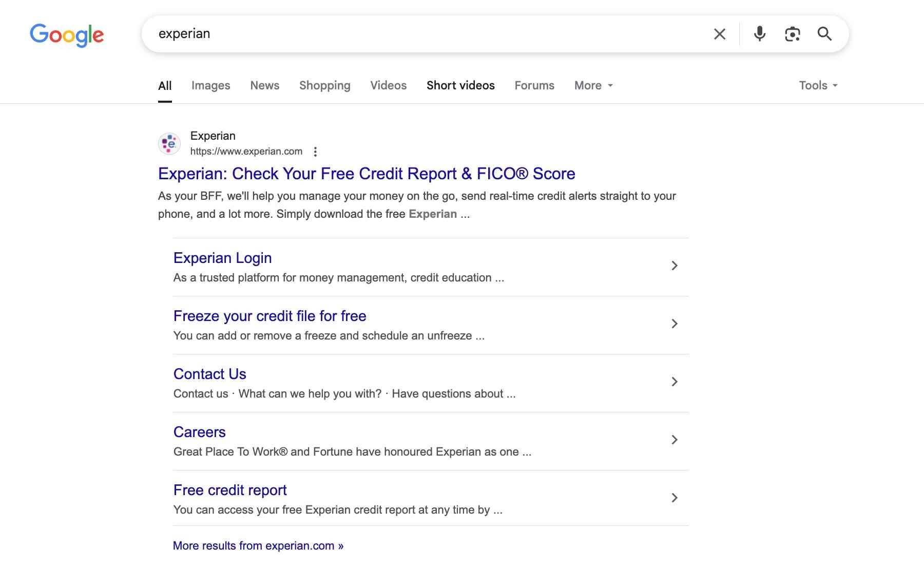Open the Careers sitelink
The height and width of the screenshot is (565, 924).
click(199, 432)
